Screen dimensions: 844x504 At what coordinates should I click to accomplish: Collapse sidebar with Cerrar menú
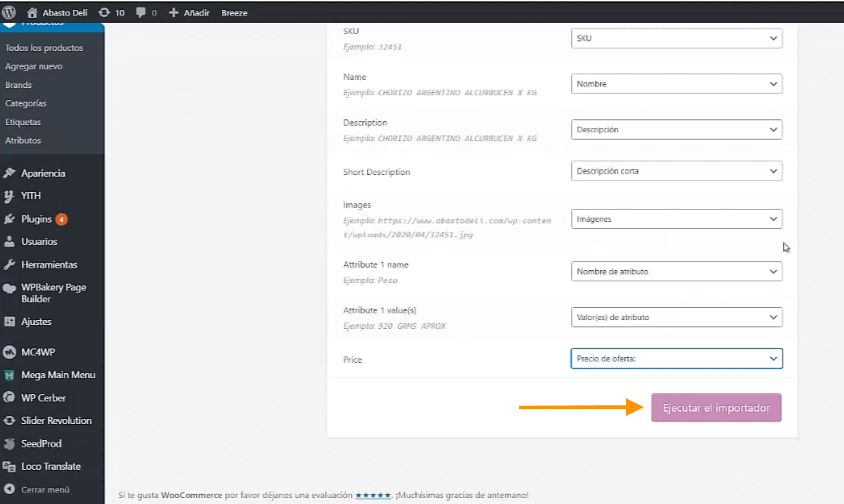point(45,489)
